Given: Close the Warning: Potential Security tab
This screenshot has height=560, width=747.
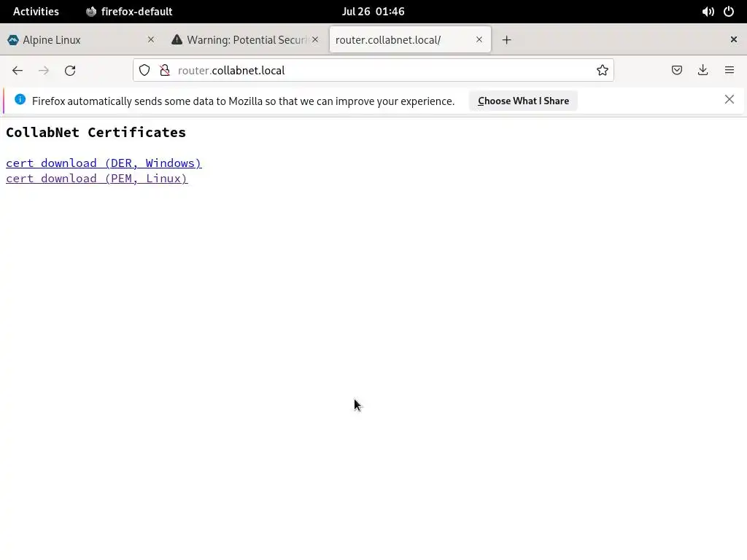Looking at the screenshot, I should (x=315, y=39).
